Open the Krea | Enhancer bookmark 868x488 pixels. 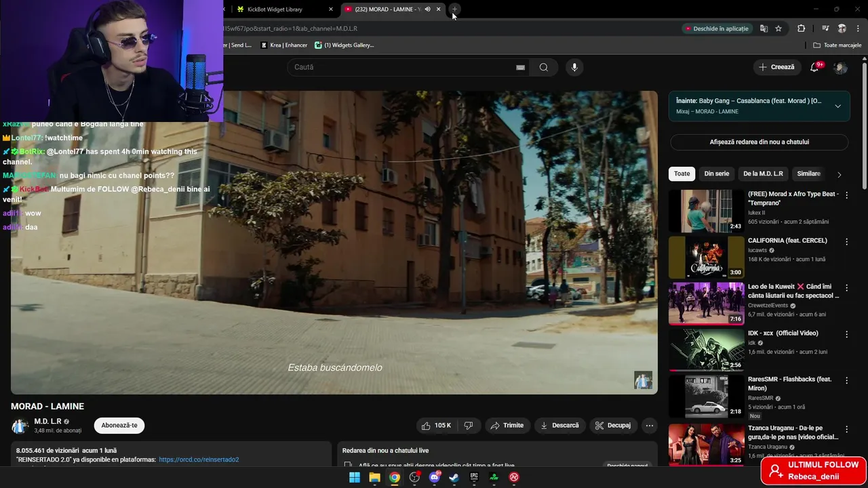[284, 45]
